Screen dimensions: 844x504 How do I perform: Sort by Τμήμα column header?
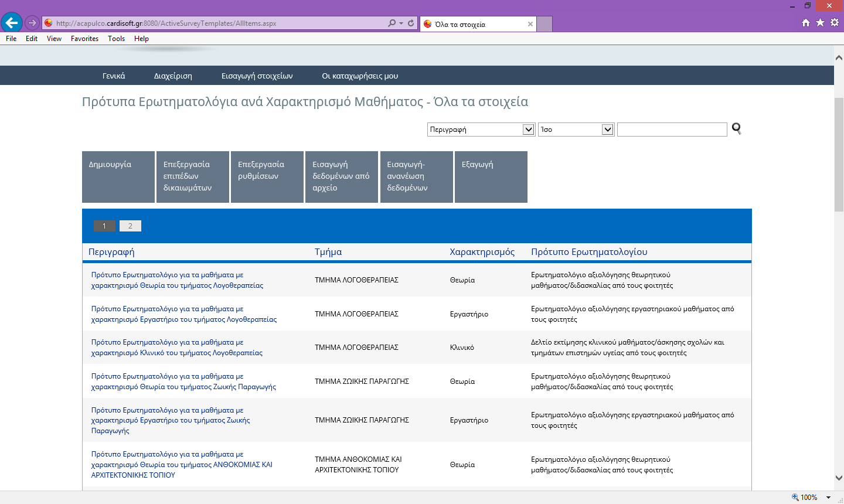tap(328, 252)
